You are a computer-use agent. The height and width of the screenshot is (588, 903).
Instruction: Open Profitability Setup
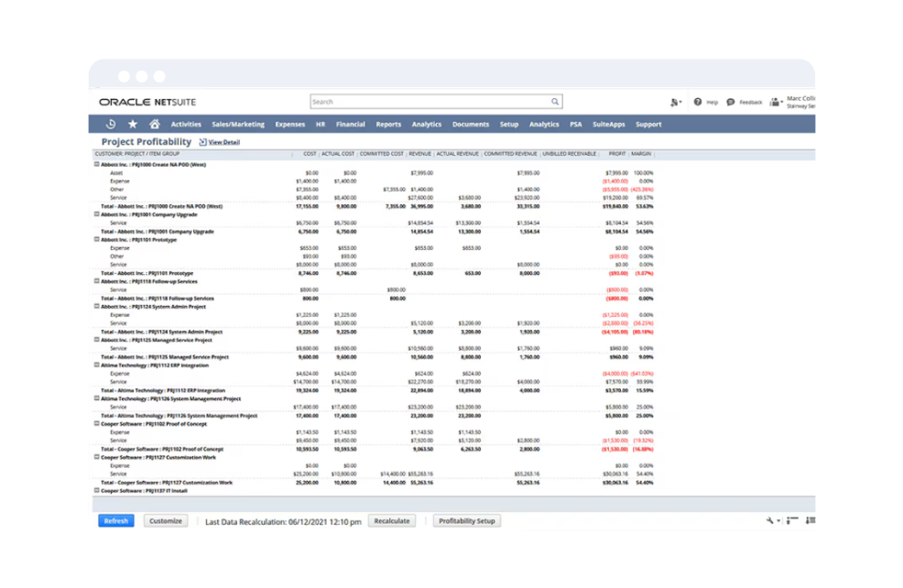click(x=466, y=520)
